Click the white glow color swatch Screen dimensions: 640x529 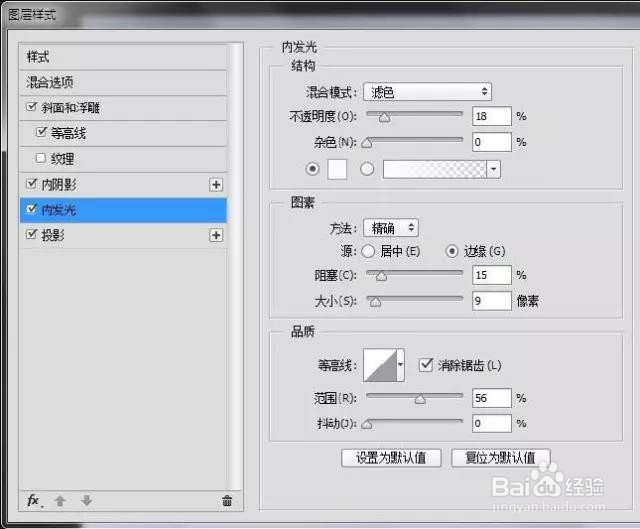pyautogui.click(x=337, y=169)
